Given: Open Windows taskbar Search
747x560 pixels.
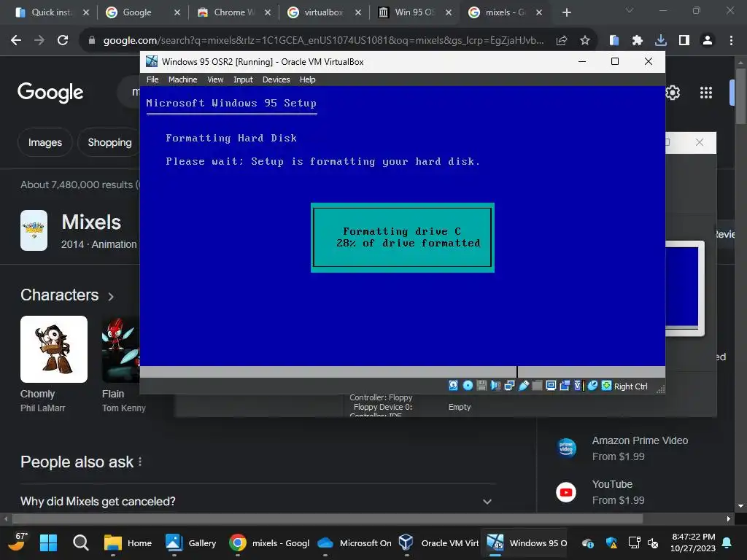Looking at the screenshot, I should tap(80, 542).
